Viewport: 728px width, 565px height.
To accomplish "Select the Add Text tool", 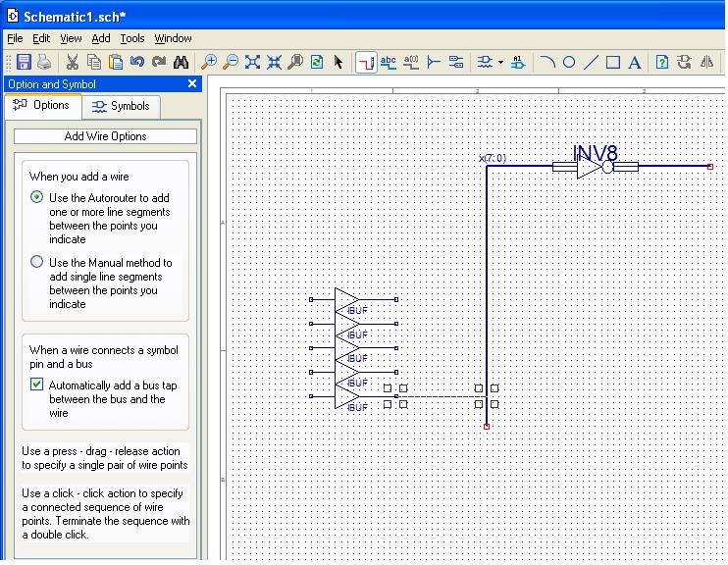I will point(635,62).
